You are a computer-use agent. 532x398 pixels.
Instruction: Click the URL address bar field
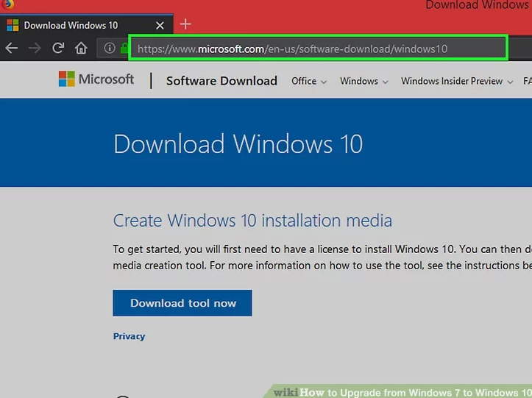316,49
